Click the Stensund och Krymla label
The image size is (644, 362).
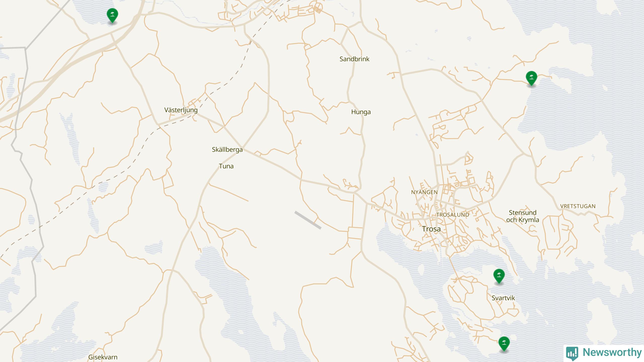click(x=522, y=216)
